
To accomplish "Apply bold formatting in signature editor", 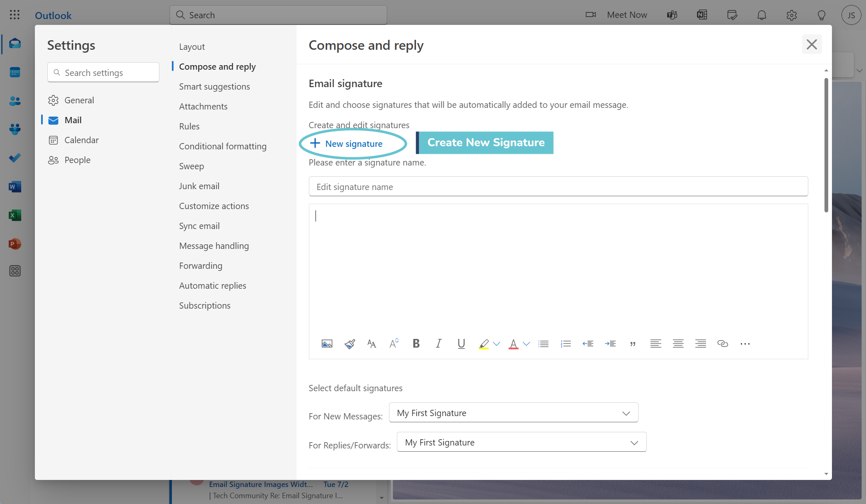I will click(x=416, y=343).
